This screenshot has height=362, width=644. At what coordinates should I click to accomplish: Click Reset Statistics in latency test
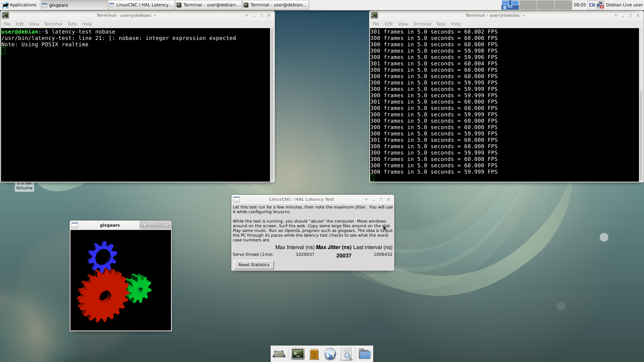click(x=254, y=265)
